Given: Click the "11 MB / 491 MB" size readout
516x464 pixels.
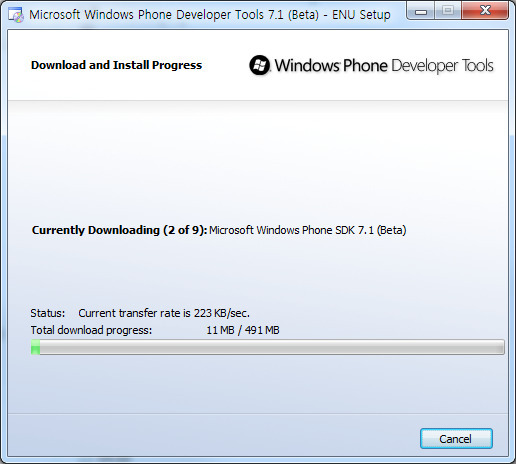Looking at the screenshot, I should [x=243, y=330].
